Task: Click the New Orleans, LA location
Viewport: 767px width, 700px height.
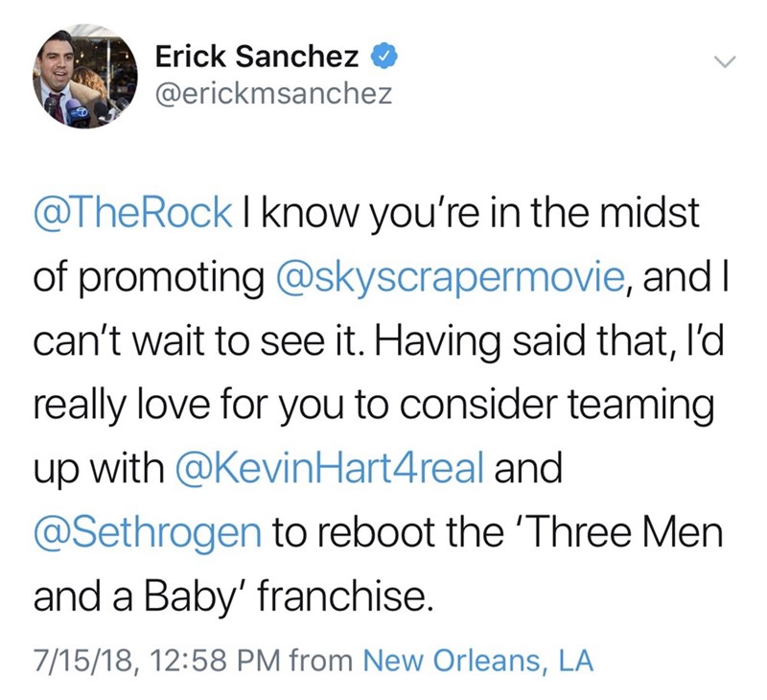Action: 478,660
